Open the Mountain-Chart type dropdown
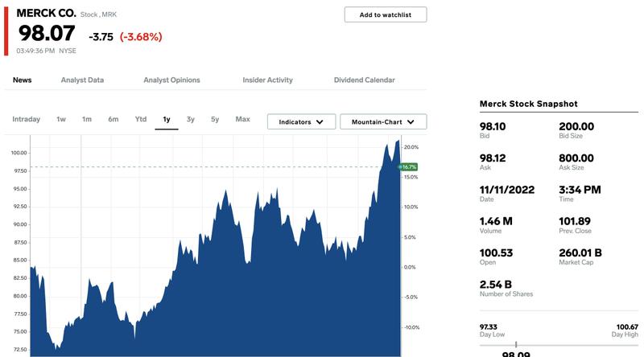This screenshot has width=644, height=357. coord(383,122)
